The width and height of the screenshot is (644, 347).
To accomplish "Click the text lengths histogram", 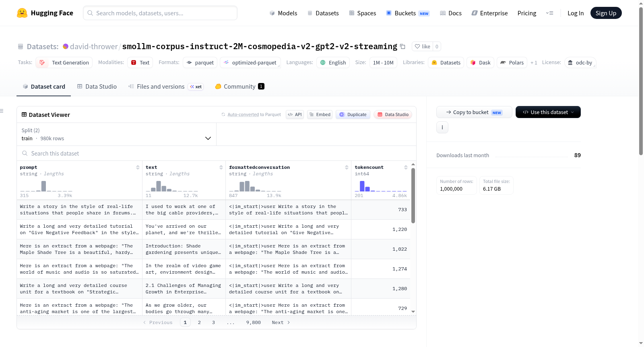I will [x=172, y=186].
